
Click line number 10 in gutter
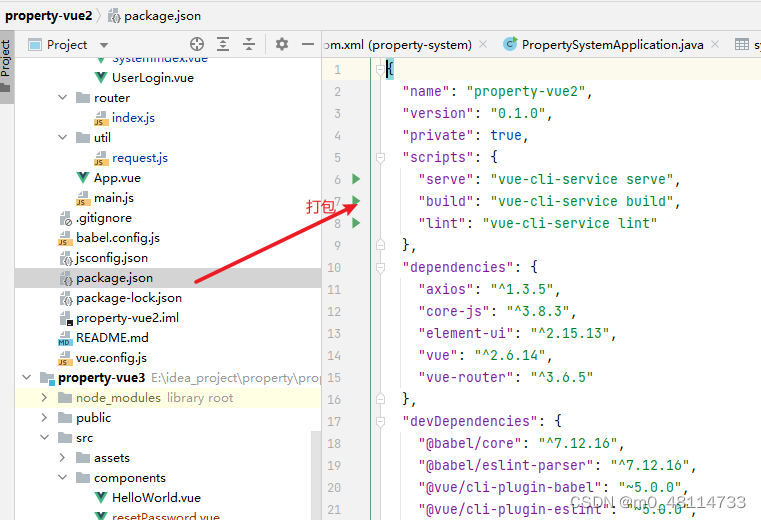(334, 268)
